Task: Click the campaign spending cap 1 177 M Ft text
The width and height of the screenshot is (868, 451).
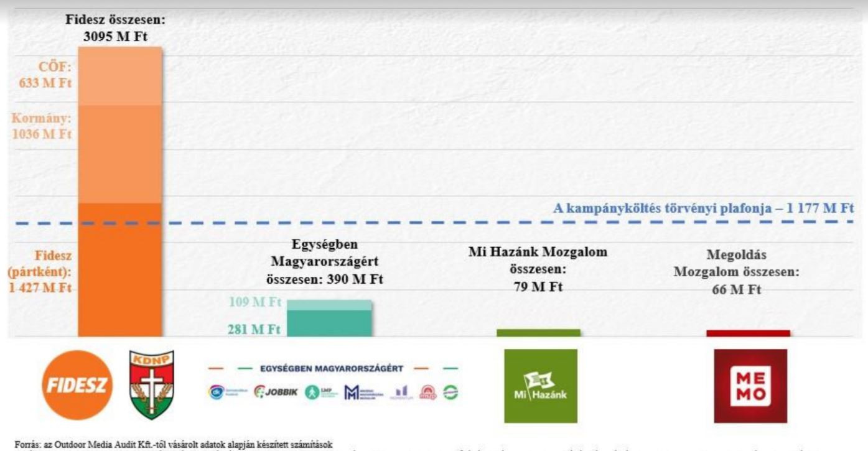Action: [704, 208]
